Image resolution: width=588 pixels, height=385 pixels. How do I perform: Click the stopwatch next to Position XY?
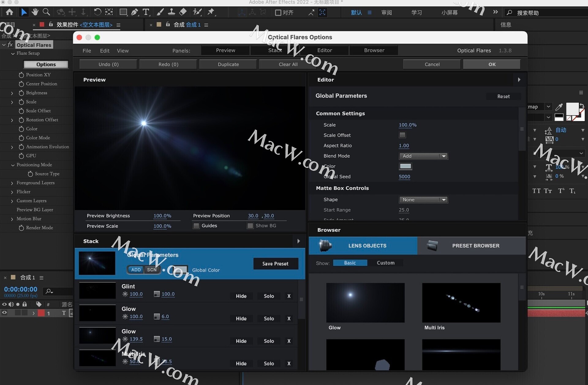click(21, 75)
